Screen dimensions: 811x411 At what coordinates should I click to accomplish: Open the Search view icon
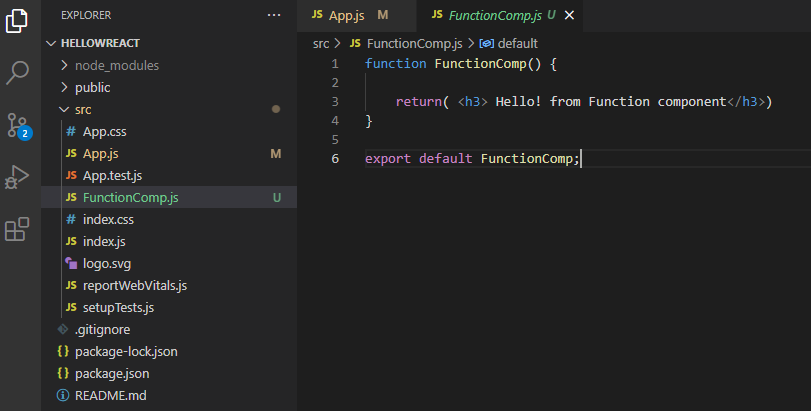pyautogui.click(x=17, y=73)
